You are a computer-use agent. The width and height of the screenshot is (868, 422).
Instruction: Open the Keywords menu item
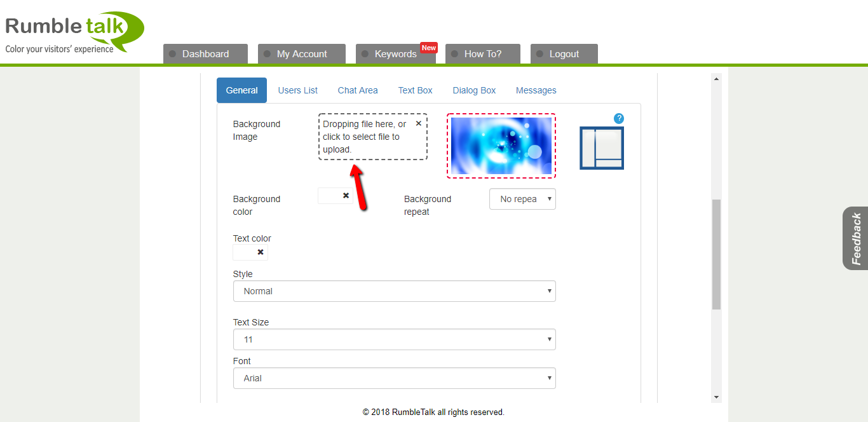(x=395, y=54)
